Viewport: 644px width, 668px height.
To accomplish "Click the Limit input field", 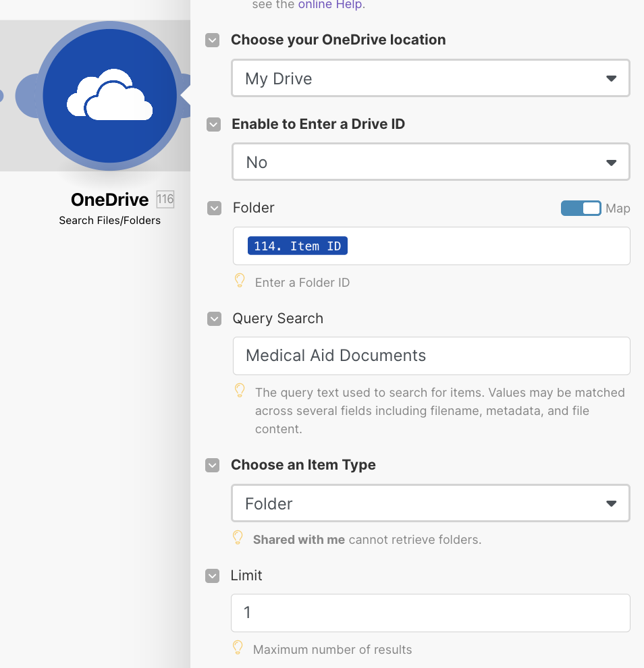I will pos(431,613).
